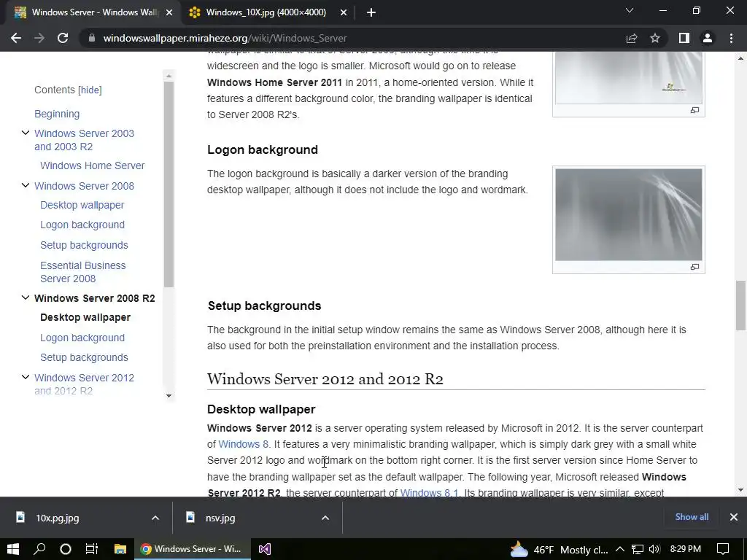Open Logon background under Server 2008 R2
The image size is (747, 560).
pyautogui.click(x=82, y=338)
